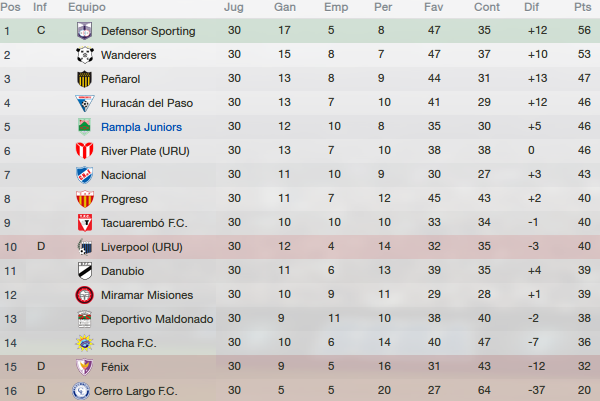Open the Rampla Juniors team link

(141, 127)
